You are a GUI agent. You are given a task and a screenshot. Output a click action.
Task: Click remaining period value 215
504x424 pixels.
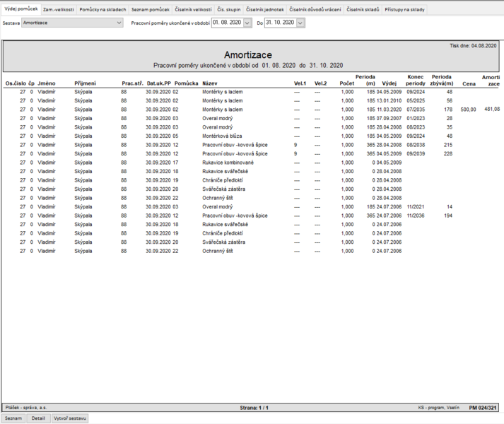pos(448,145)
